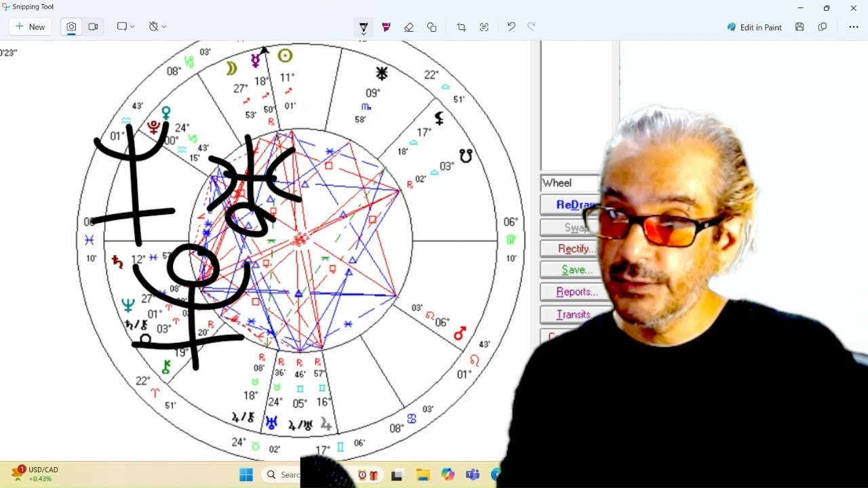Open the snip with Edit in Paint
Viewport: 868px width, 488px height.
click(x=754, y=27)
